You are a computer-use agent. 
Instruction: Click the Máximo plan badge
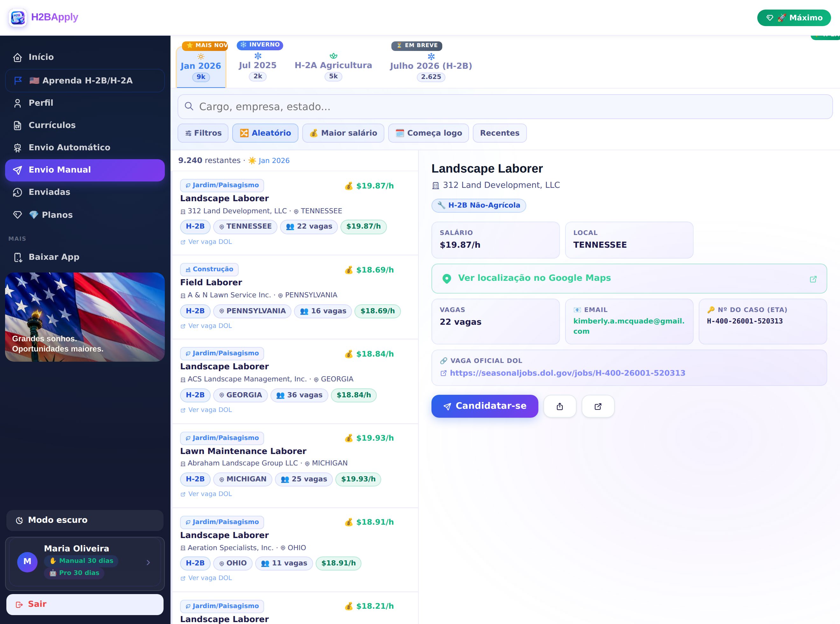pyautogui.click(x=794, y=18)
